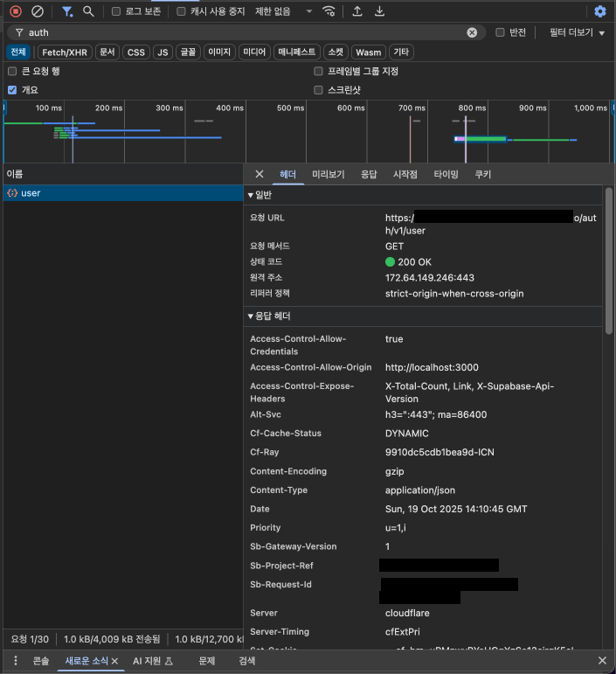
Task: Switch to the 미리보기 tab
Action: pyautogui.click(x=329, y=174)
